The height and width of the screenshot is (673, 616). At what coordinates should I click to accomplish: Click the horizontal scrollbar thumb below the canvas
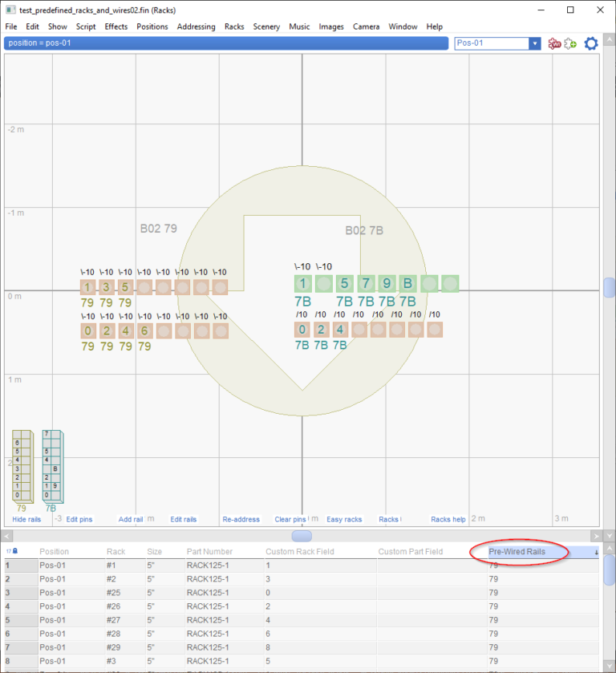pos(302,535)
